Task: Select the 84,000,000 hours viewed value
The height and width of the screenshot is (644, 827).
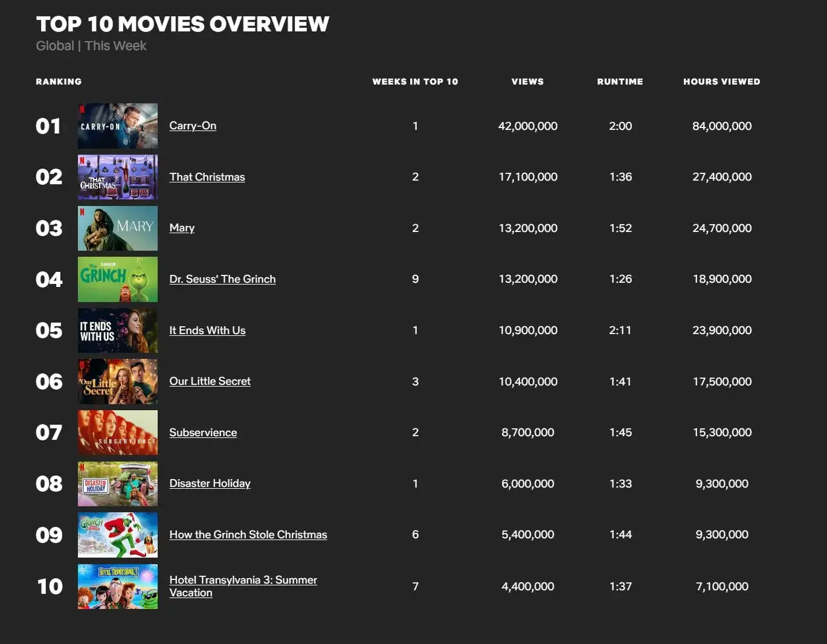Action: [x=722, y=126]
